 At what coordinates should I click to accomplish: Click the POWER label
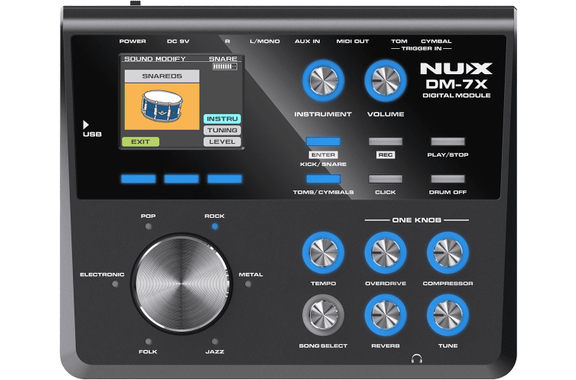(x=133, y=41)
